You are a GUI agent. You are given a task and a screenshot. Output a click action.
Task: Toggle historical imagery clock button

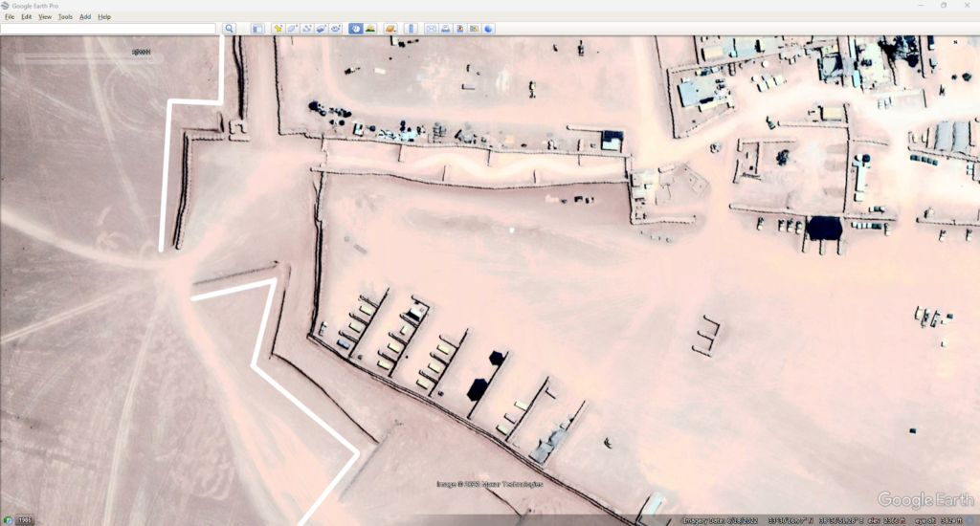(356, 29)
